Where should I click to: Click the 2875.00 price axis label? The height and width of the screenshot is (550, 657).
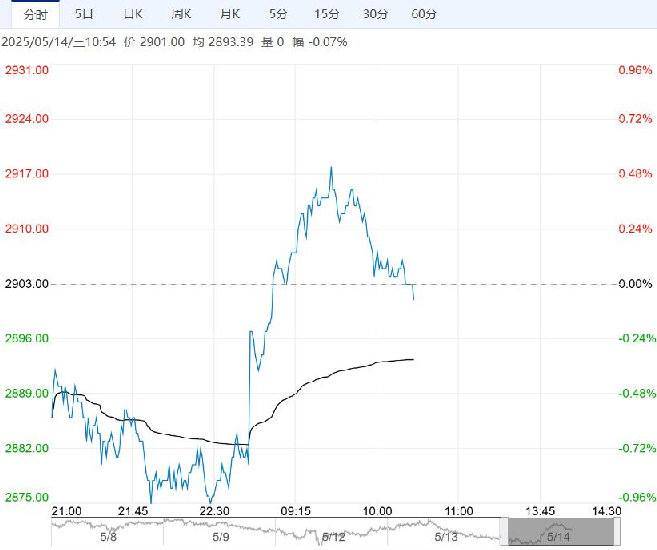pos(27,497)
